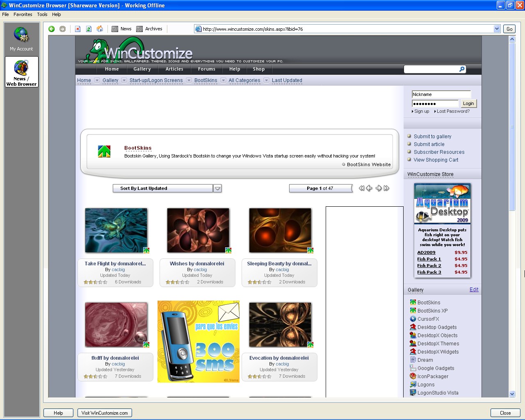This screenshot has height=420, width=525.
Task: Click the Visit WinCustomize.com button
Action: point(105,413)
